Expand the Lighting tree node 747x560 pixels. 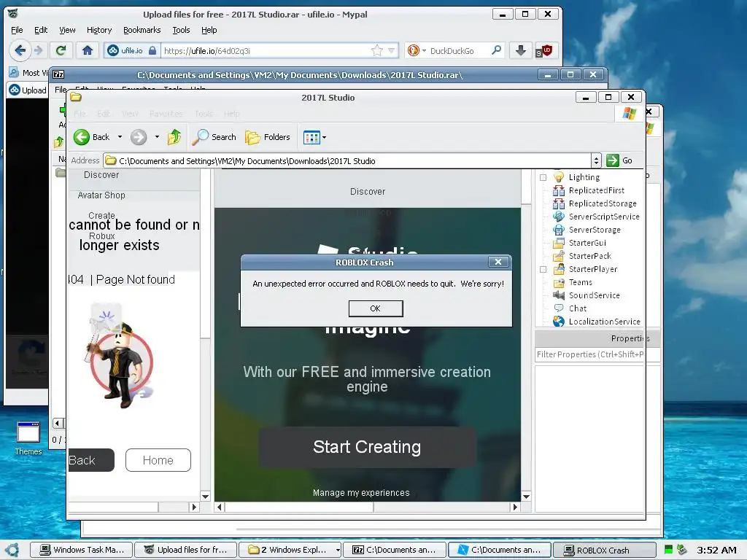coord(543,178)
